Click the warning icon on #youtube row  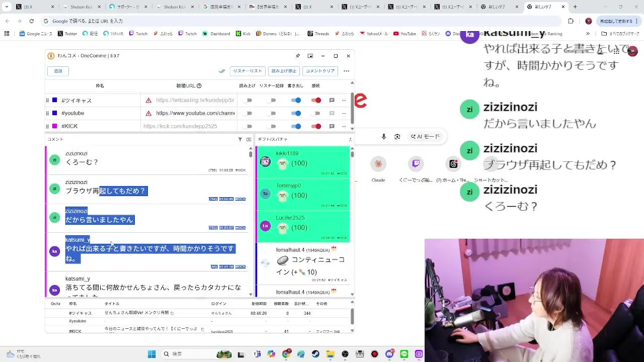[x=148, y=114]
